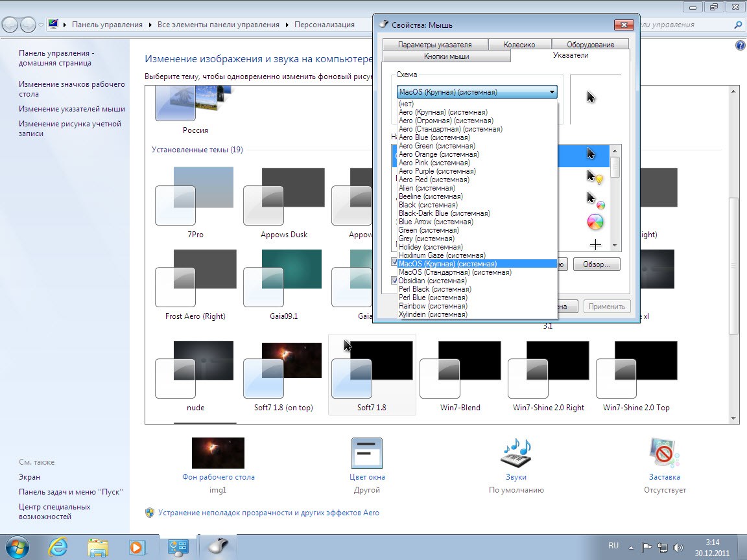Open Центр специальных возможностей link
The height and width of the screenshot is (560, 747).
[54, 512]
